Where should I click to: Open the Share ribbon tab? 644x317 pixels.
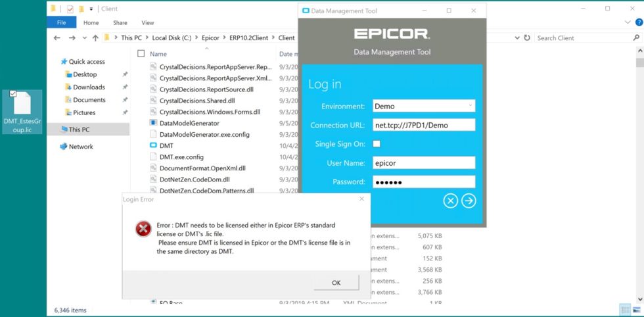coord(120,23)
